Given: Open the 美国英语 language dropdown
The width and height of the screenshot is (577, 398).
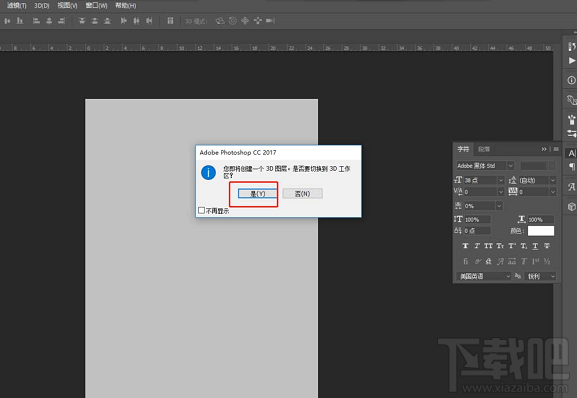Looking at the screenshot, I should click(484, 276).
